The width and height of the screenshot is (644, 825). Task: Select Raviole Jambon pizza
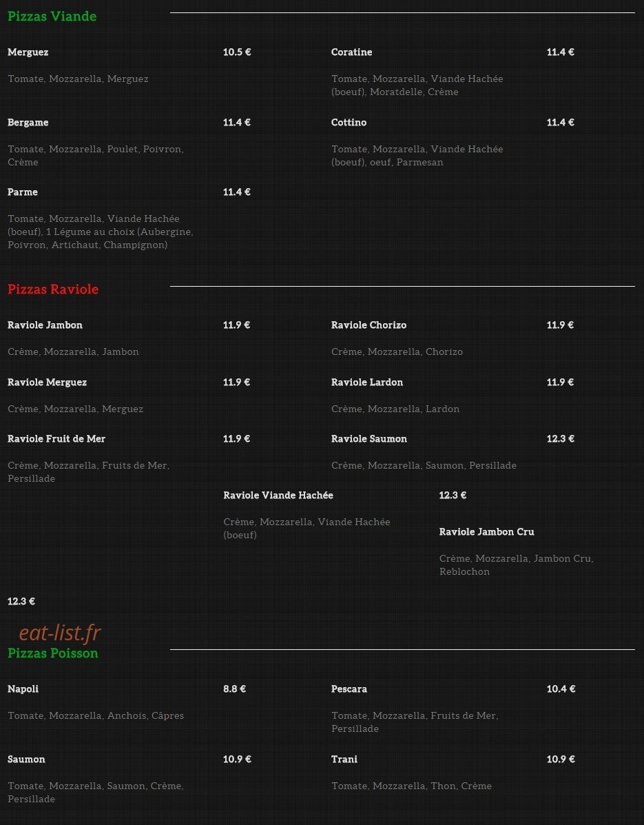45,325
